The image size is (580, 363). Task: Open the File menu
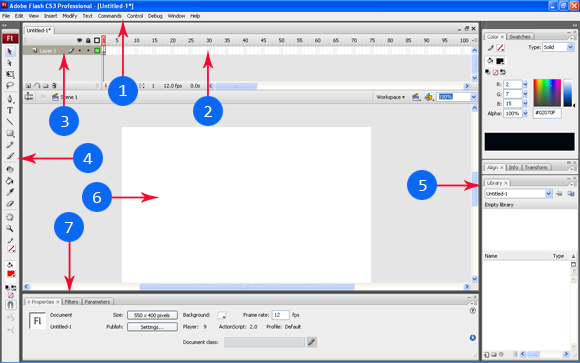click(x=6, y=16)
